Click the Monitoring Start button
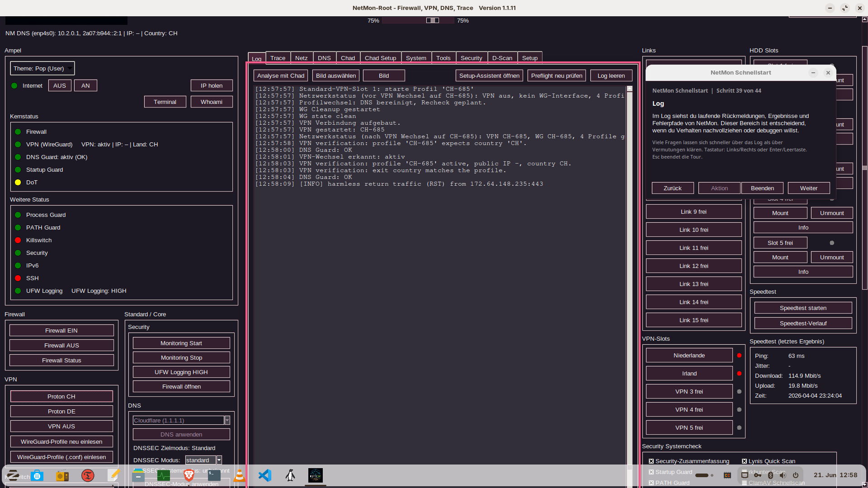Viewport: 868px width, 488px height. point(181,343)
